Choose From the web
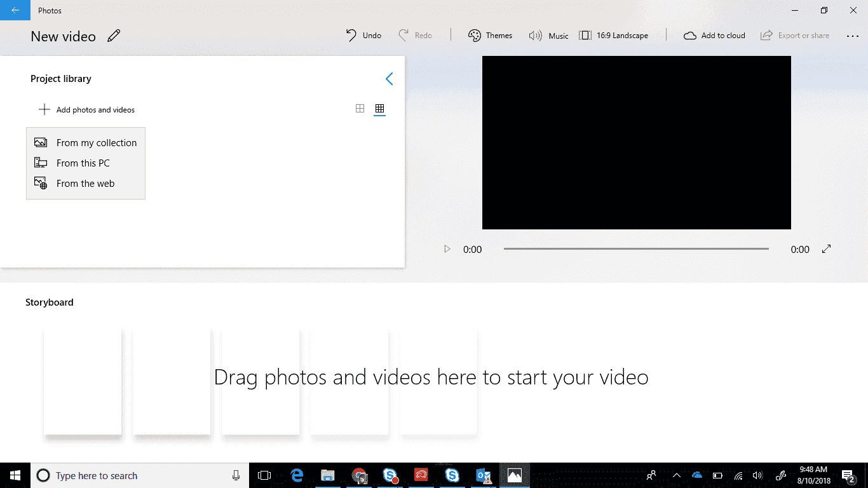 86,184
